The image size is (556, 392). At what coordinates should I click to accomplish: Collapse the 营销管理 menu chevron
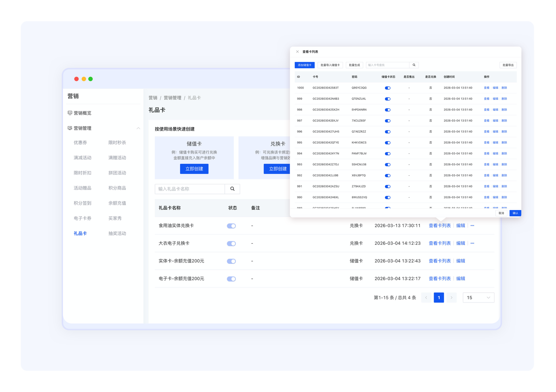coord(138,128)
